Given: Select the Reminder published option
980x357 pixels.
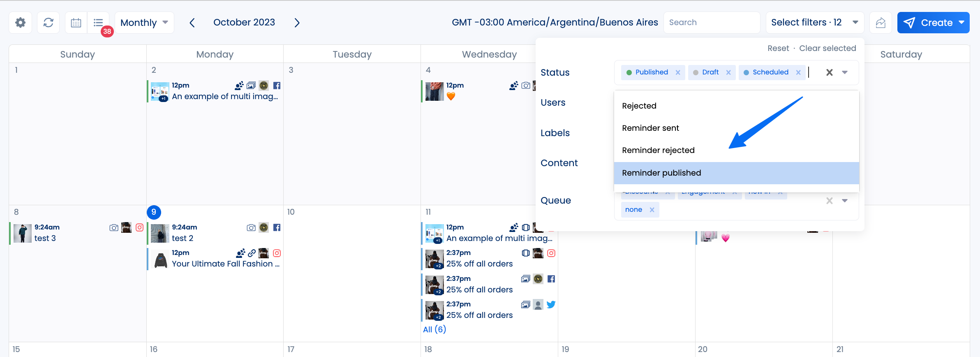Looking at the screenshot, I should pos(737,173).
